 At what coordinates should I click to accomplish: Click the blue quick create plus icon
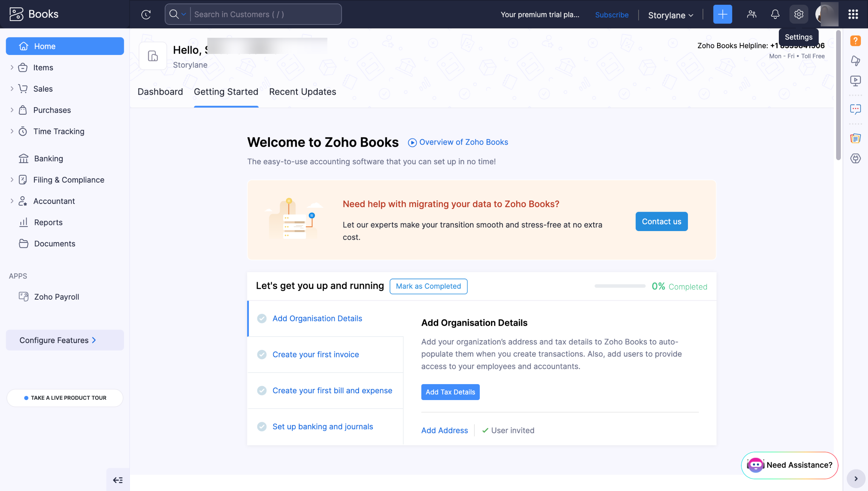click(x=722, y=14)
